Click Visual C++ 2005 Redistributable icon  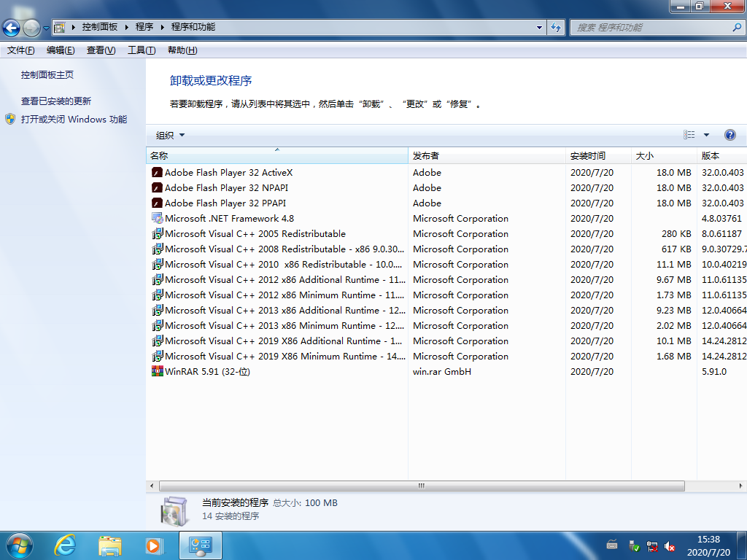pyautogui.click(x=158, y=233)
